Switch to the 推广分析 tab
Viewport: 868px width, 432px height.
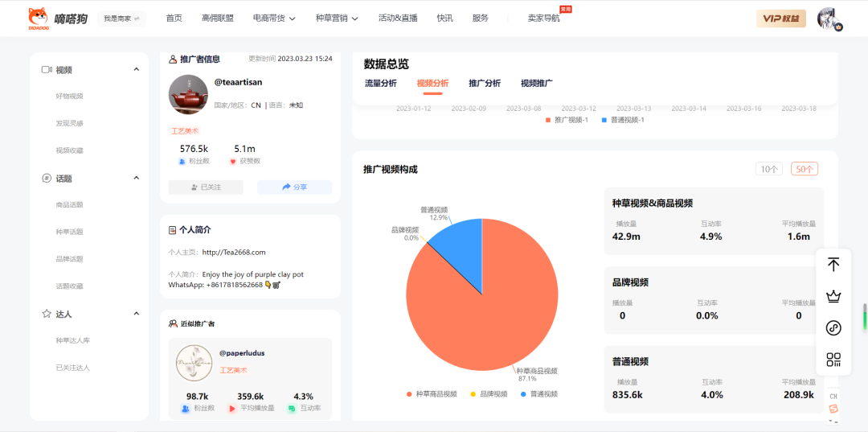pos(485,84)
